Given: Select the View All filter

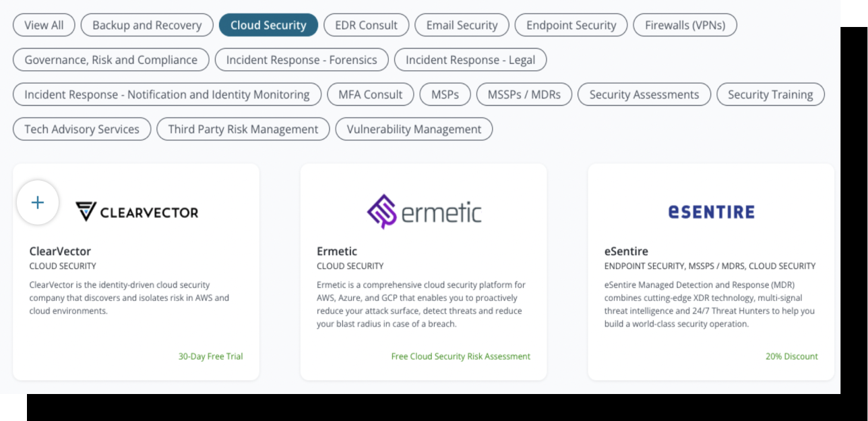Looking at the screenshot, I should (x=44, y=25).
